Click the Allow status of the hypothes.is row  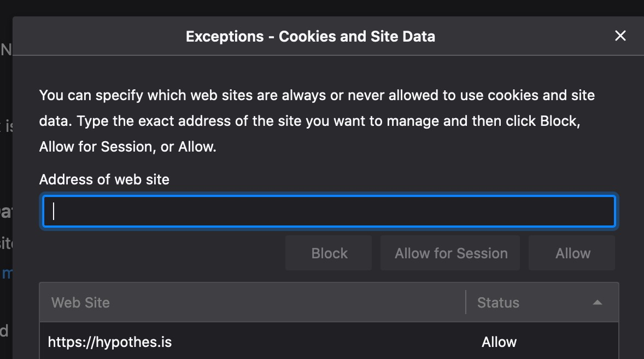499,341
